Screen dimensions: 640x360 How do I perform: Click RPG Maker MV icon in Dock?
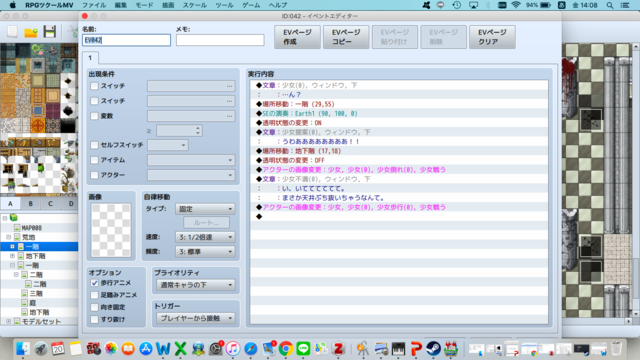[x=451, y=349]
